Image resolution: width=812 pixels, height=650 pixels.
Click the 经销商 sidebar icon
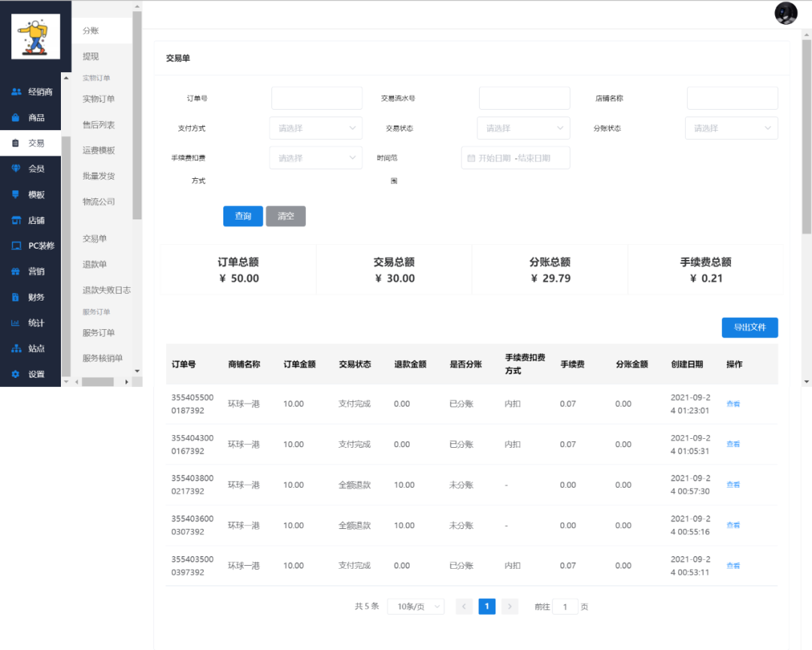point(16,92)
